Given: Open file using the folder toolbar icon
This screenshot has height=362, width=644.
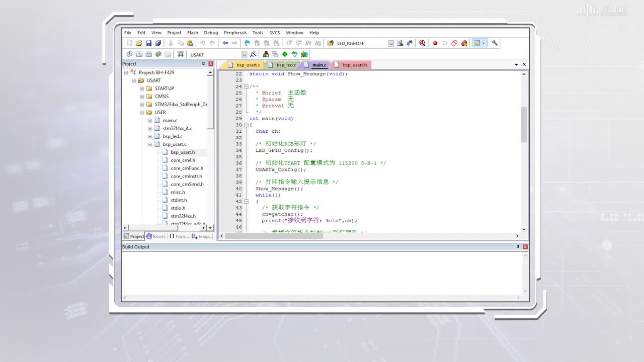Looking at the screenshot, I should [139, 43].
